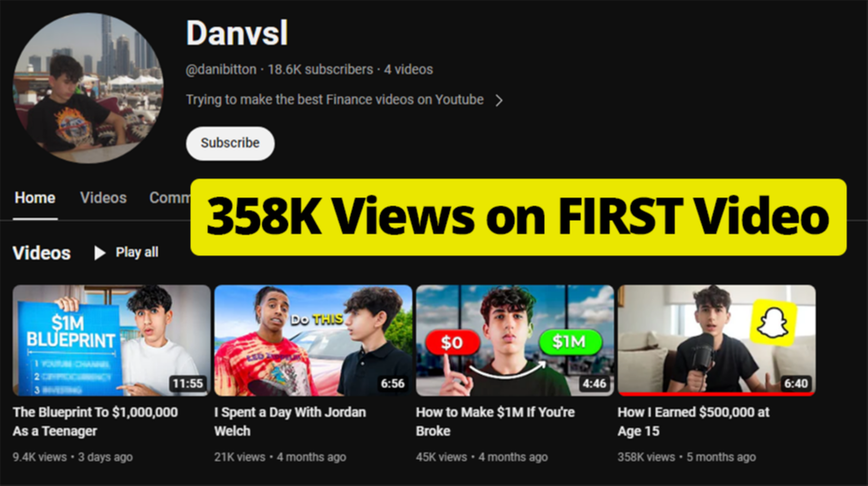868x486 pixels.
Task: Click the red $0 badge on thumbnail
Action: click(x=453, y=343)
